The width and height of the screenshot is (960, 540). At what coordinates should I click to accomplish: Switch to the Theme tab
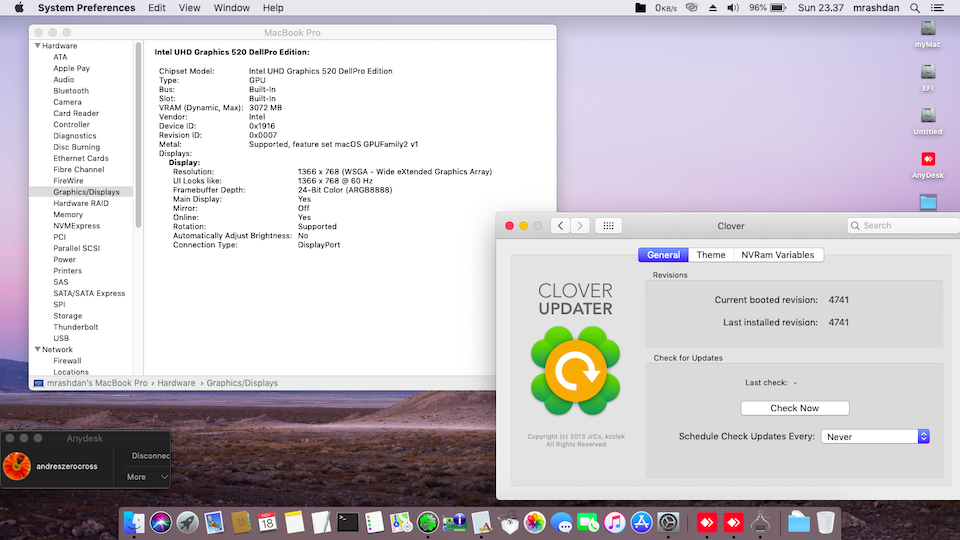[711, 255]
